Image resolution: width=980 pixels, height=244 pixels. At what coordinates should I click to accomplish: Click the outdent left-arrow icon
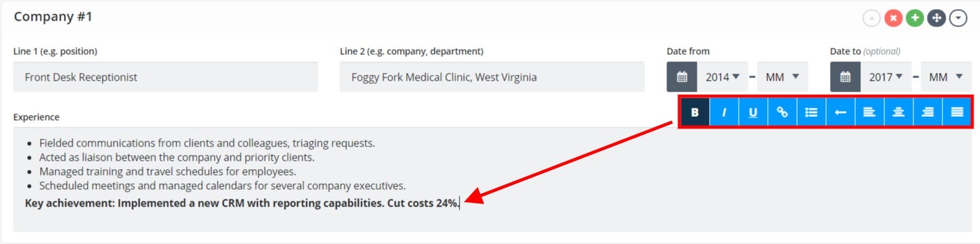(x=840, y=112)
